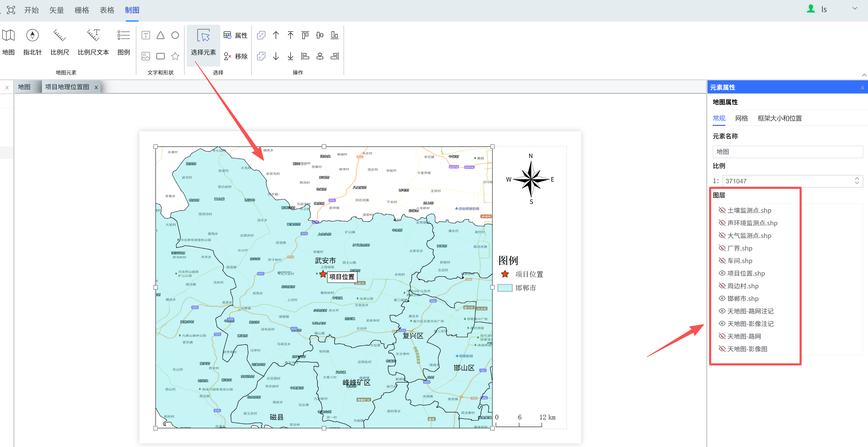This screenshot has height=447, width=868.
Task: Click the 元素名称 input field
Action: [787, 152]
